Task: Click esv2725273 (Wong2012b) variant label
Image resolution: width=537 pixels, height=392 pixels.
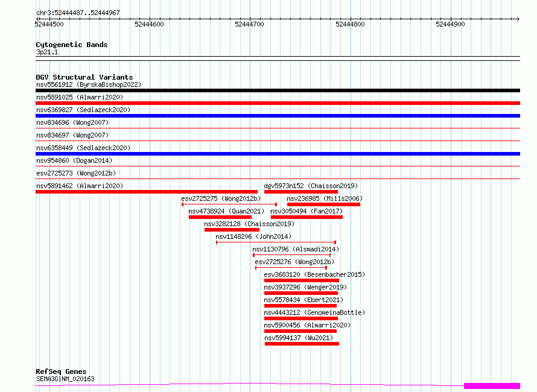Action: pos(76,173)
